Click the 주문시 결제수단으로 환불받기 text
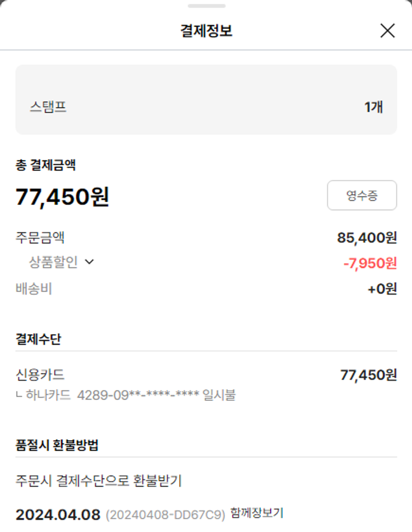 (x=98, y=481)
